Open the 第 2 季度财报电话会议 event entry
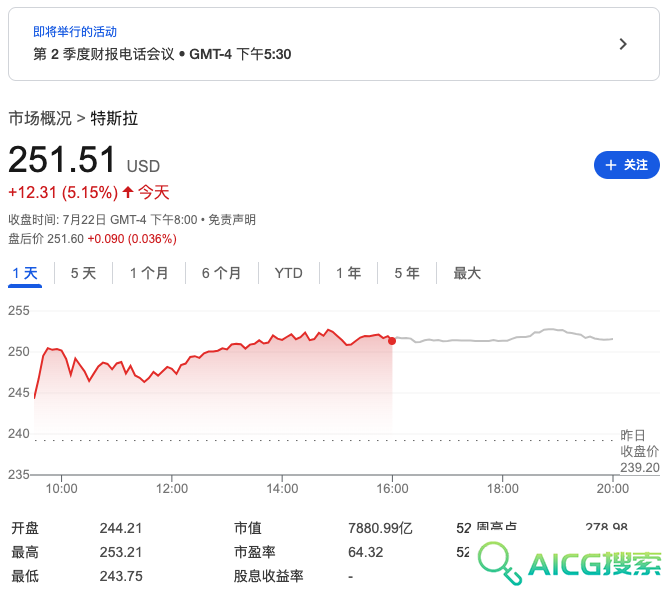The image size is (669, 595). (334, 44)
